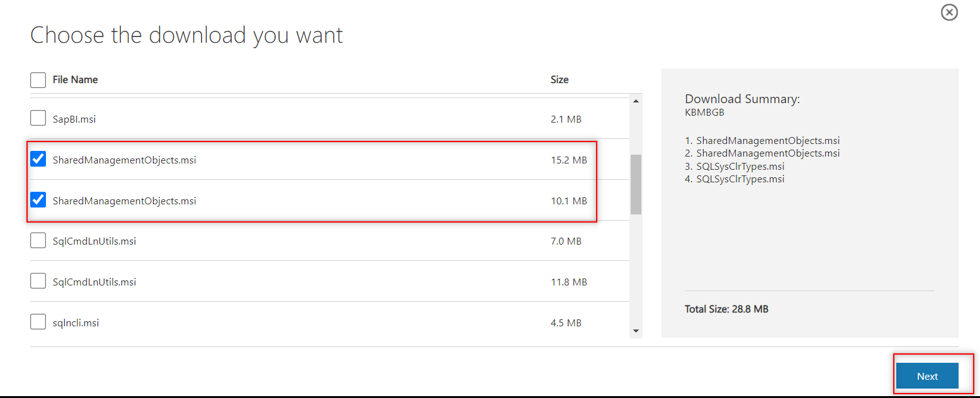Enable the 11.8 MB SqlCmdLnUtils.msi checkbox
This screenshot has width=980, height=398.
38,281
